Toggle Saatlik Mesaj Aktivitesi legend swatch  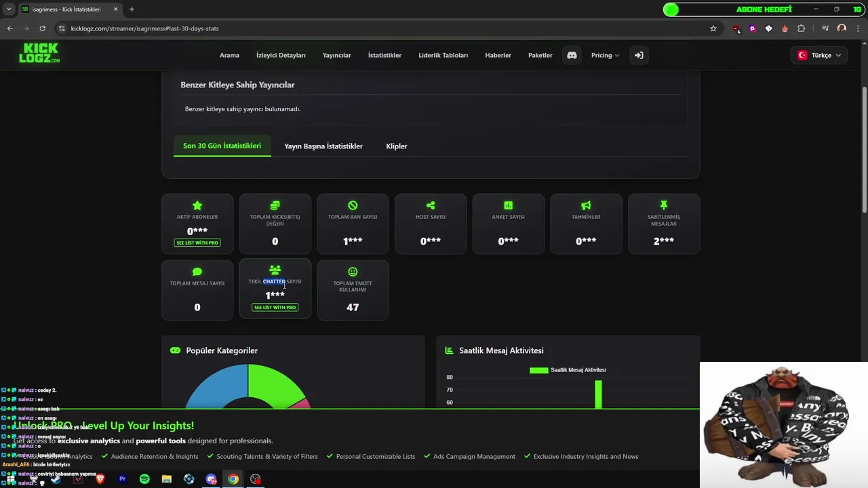tap(538, 370)
